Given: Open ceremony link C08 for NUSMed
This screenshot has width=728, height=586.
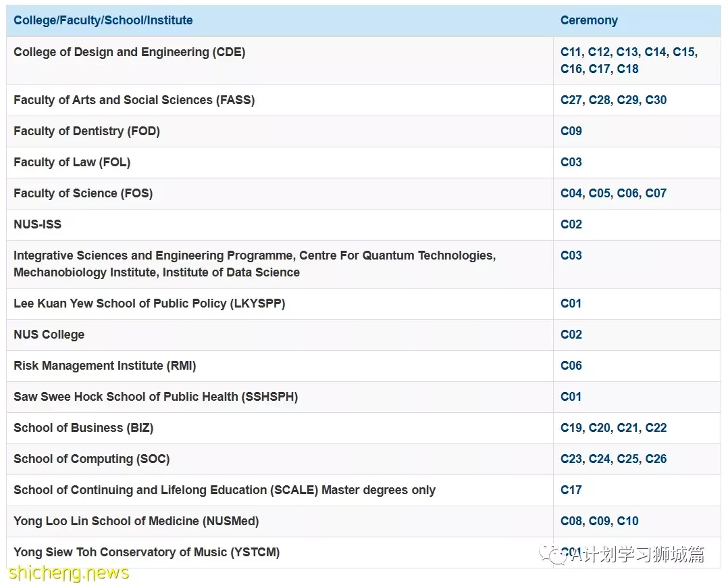Looking at the screenshot, I should point(571,521).
